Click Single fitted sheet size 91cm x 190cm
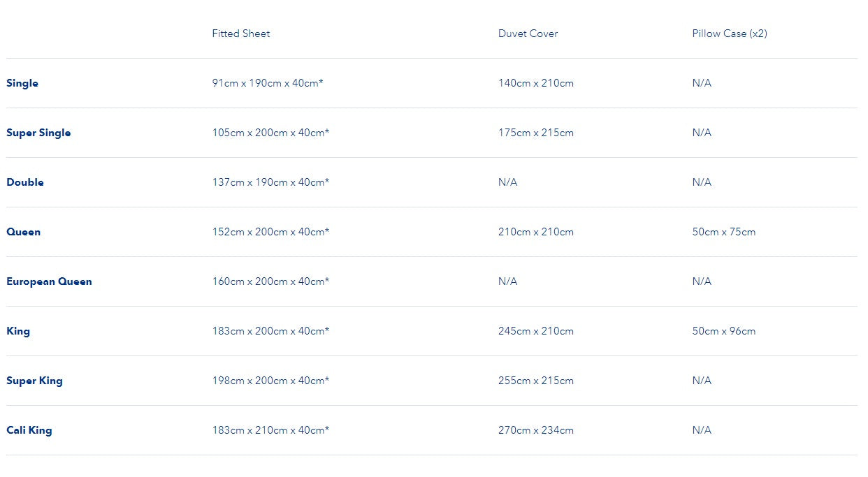Viewport: 868px width, 477px height. [x=268, y=83]
